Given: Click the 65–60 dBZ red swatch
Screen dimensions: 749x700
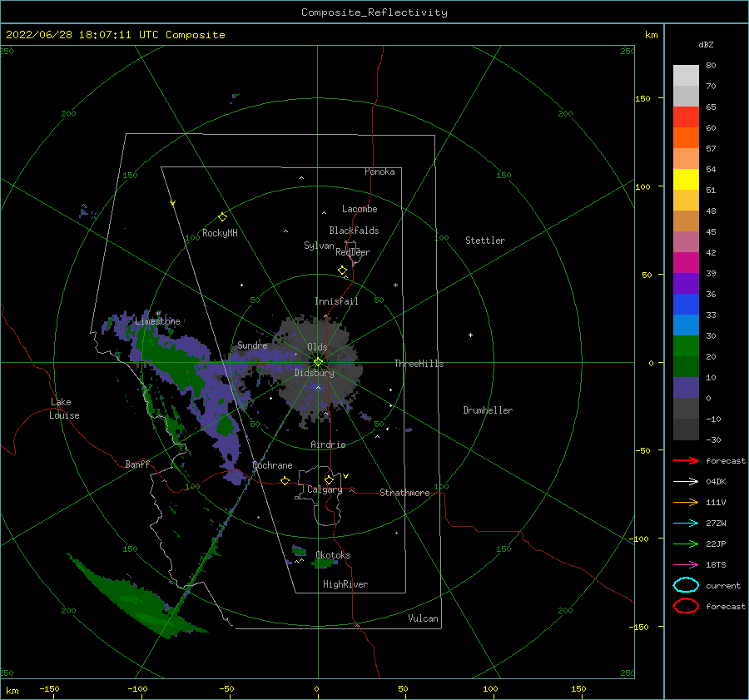Looking at the screenshot, I should coord(686,117).
